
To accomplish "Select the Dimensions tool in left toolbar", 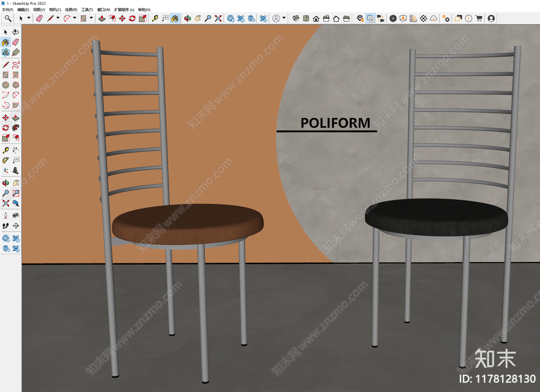I will [16, 150].
